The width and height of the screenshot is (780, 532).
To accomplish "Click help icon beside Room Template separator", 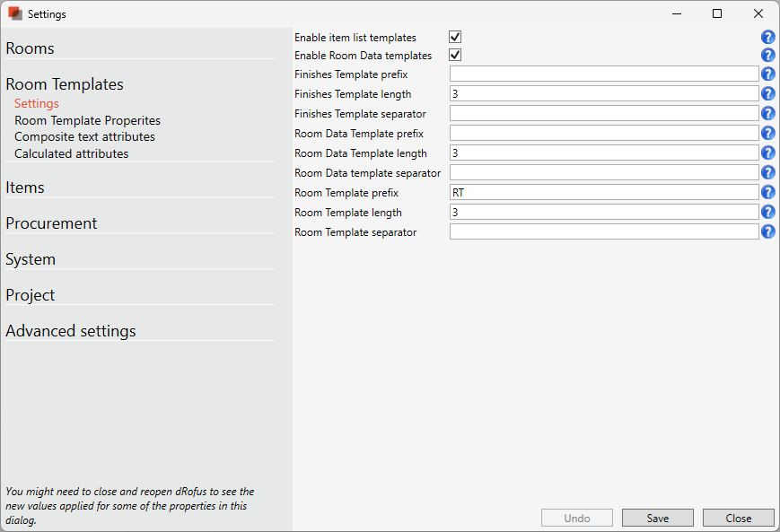I will 768,232.
